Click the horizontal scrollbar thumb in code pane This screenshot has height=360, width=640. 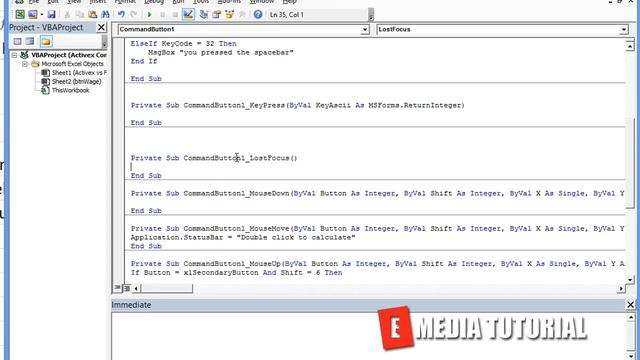pyautogui.click(x=167, y=288)
